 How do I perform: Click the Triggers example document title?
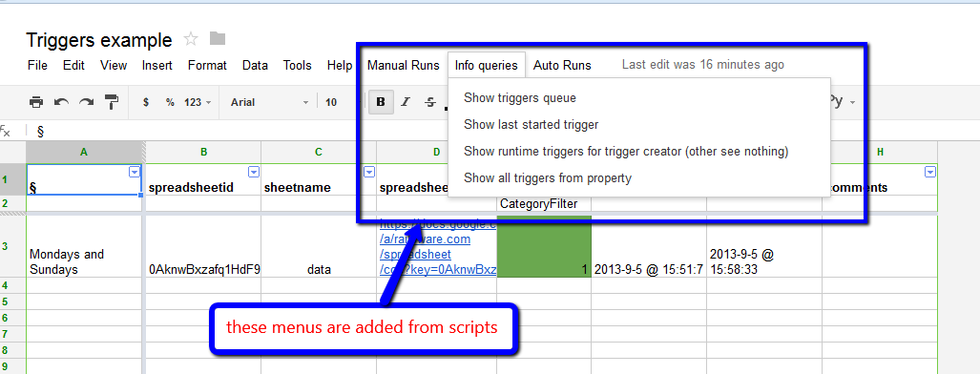tap(98, 40)
